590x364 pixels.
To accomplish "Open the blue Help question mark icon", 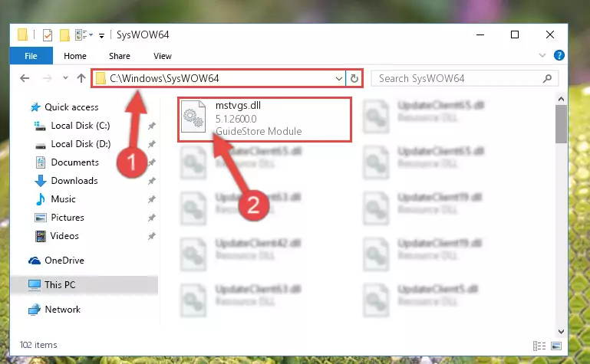I will (x=559, y=55).
